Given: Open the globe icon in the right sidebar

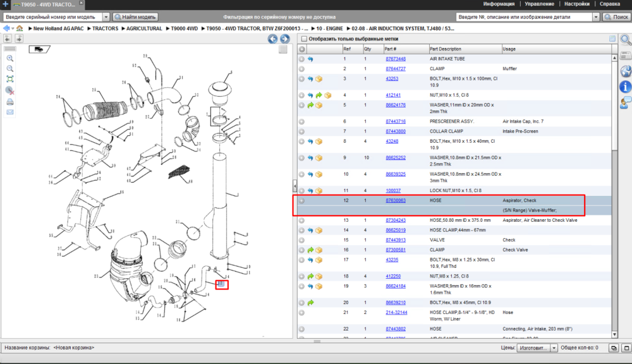Looking at the screenshot, I should 626,71.
